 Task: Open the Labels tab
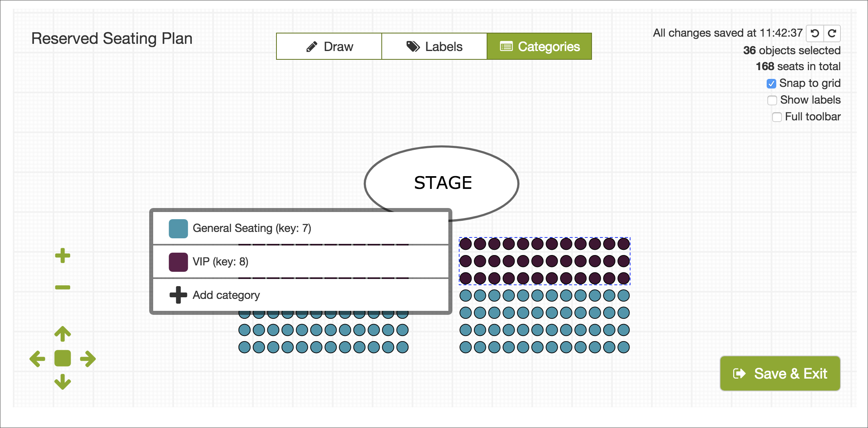[x=434, y=47]
